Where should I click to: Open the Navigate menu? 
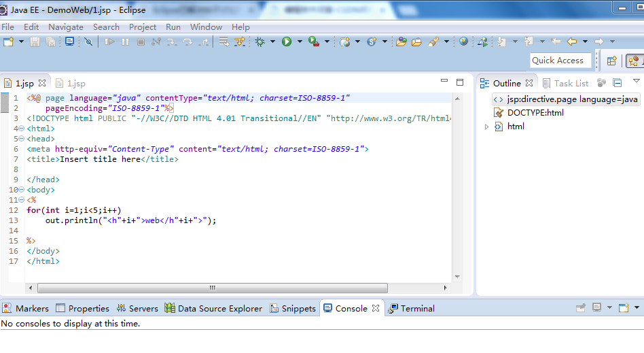click(66, 27)
